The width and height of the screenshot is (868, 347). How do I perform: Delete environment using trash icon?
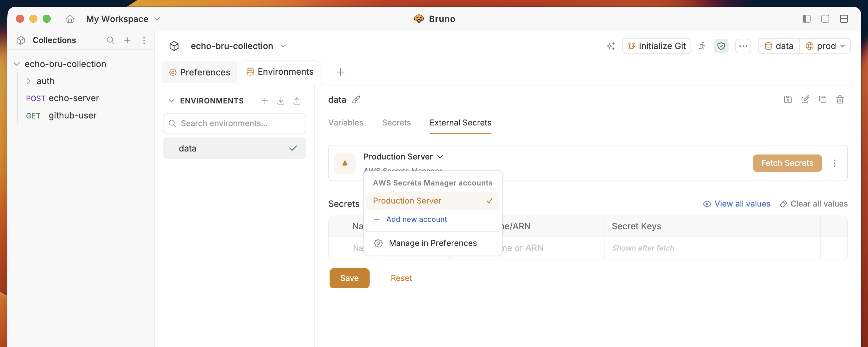(x=840, y=99)
